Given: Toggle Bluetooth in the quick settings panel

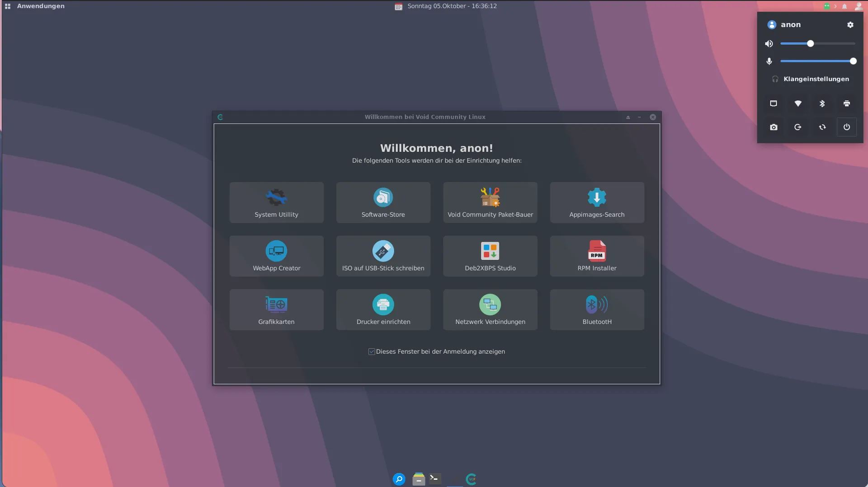Looking at the screenshot, I should point(822,103).
